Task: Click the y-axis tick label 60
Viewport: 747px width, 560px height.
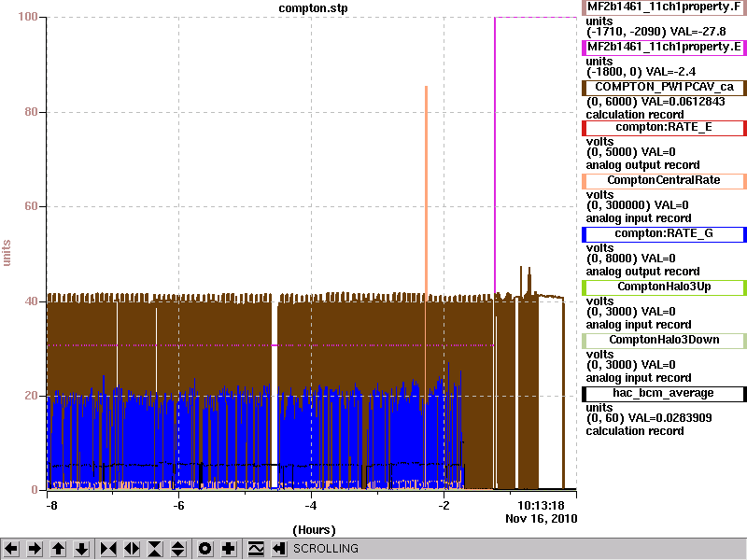Action: [31, 206]
